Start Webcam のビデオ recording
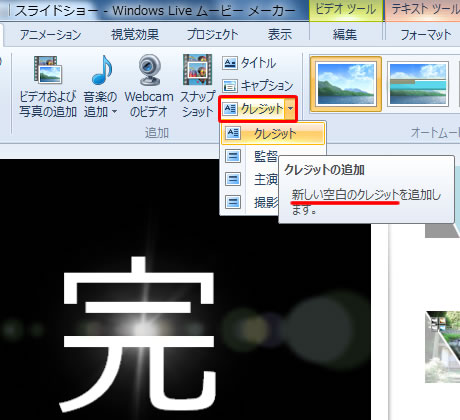 point(149,87)
